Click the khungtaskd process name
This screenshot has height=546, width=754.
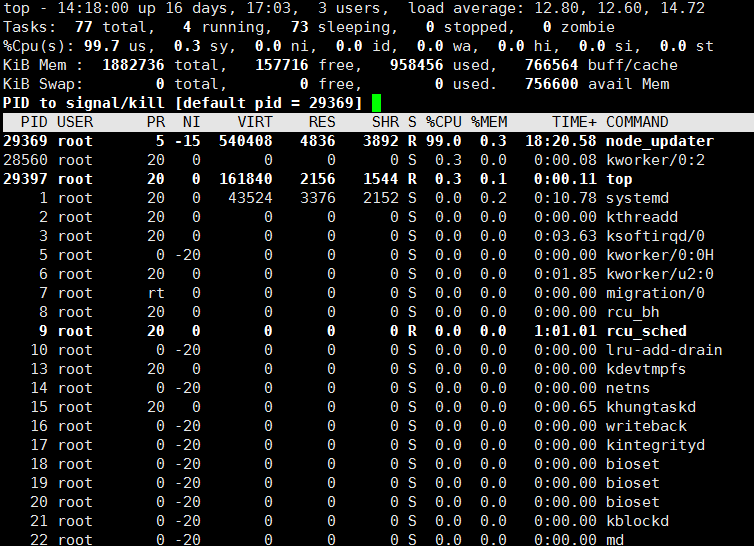(651, 407)
